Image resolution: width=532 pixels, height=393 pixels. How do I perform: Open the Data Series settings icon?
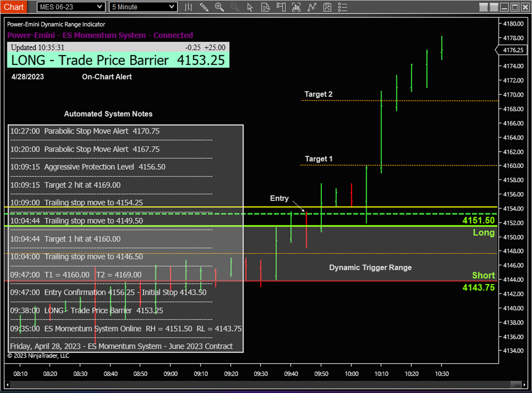click(188, 7)
